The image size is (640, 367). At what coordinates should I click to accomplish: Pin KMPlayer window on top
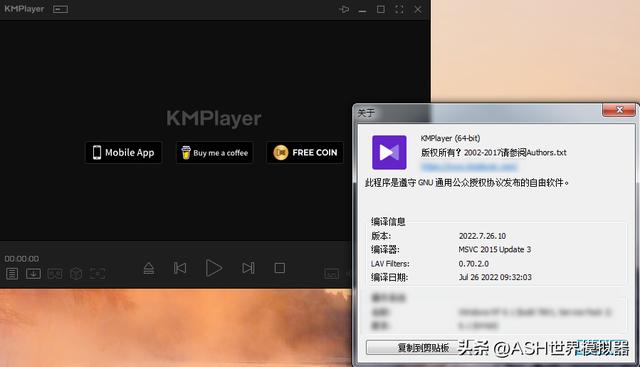344,9
